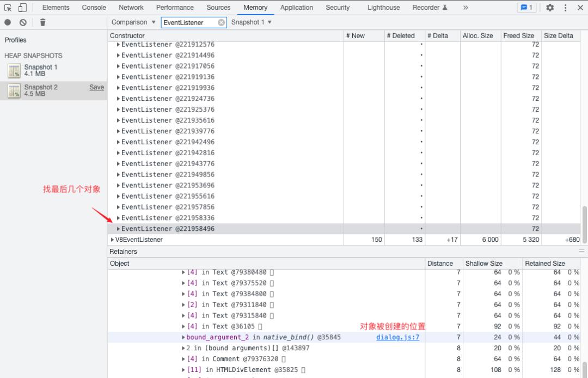Expand the V8EventListener row
Screen dimensions: 588x378
point(113,240)
